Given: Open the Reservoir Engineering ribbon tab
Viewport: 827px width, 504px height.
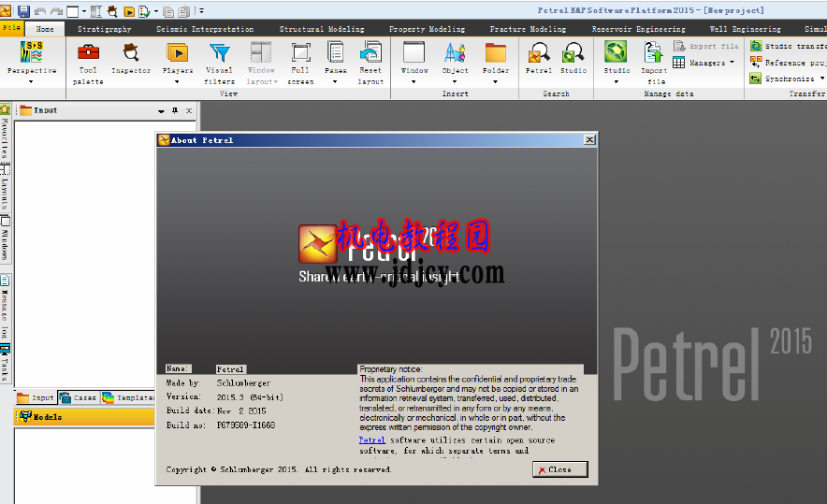Looking at the screenshot, I should click(638, 29).
